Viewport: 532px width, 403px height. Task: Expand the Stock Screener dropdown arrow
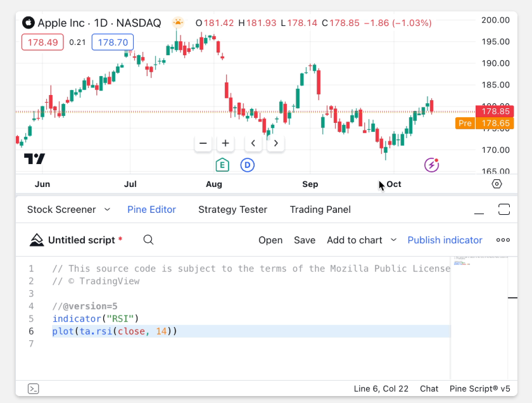point(107,210)
